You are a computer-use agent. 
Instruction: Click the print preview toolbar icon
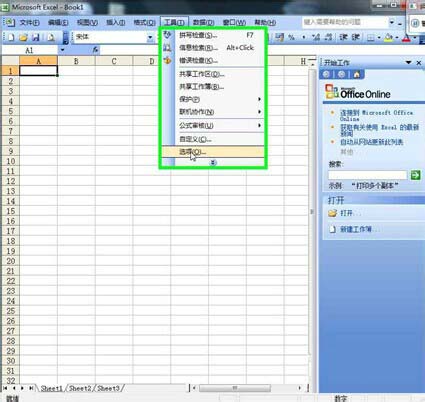[x=51, y=37]
